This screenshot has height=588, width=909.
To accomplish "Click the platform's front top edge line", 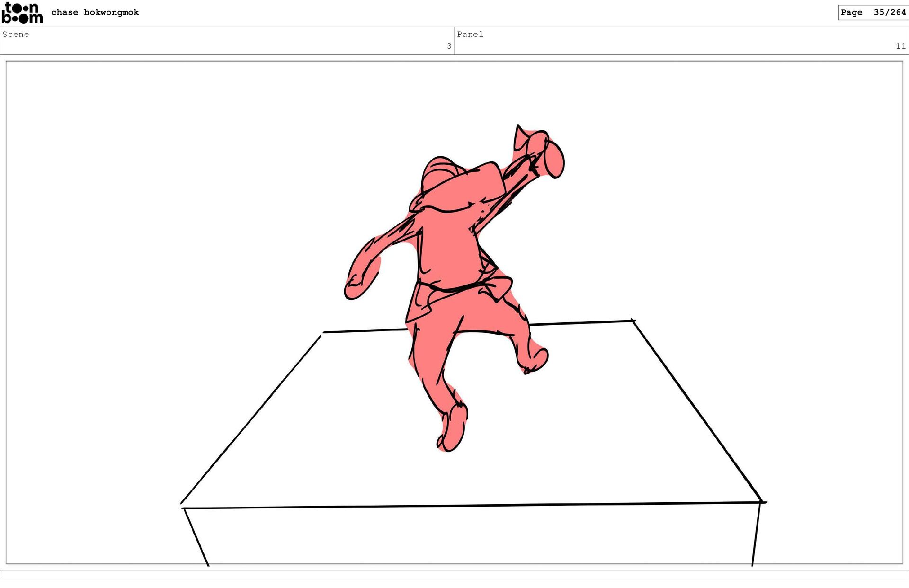I will [x=473, y=506].
